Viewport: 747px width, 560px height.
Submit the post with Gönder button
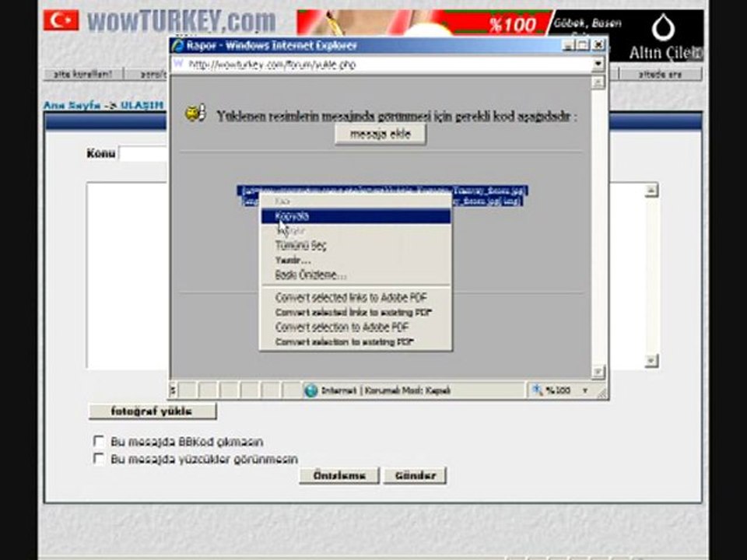(x=415, y=475)
